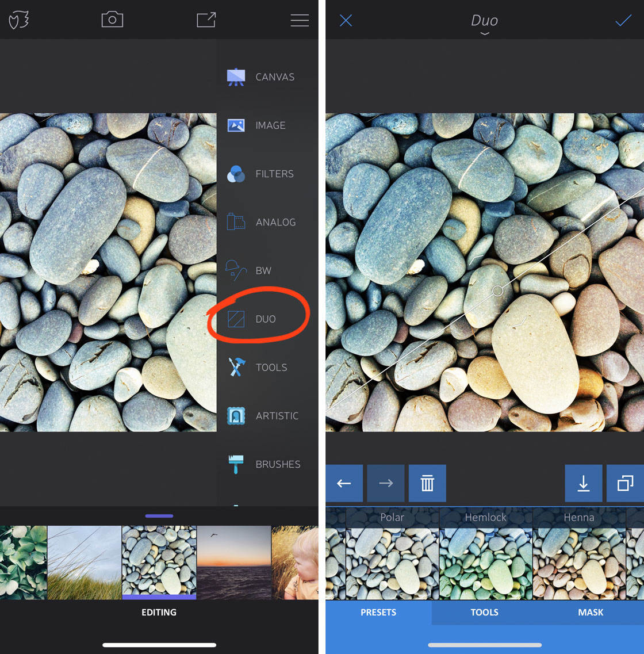This screenshot has width=644, height=654.
Task: Open the hamburger menu icon
Action: 299,20
